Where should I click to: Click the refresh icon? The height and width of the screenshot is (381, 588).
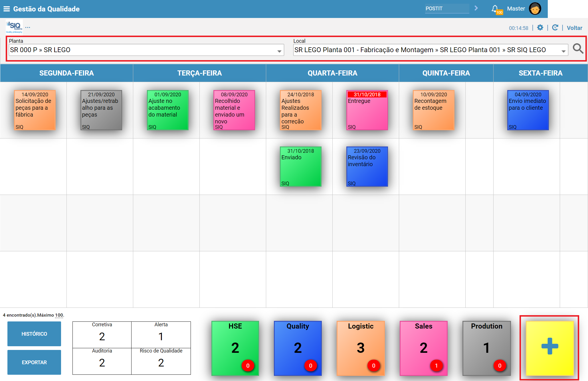555,28
